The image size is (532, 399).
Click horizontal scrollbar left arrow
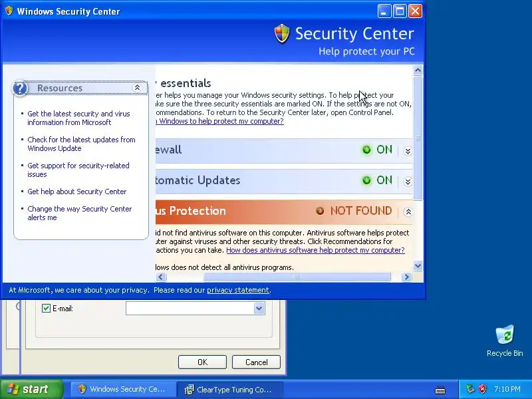tap(161, 277)
